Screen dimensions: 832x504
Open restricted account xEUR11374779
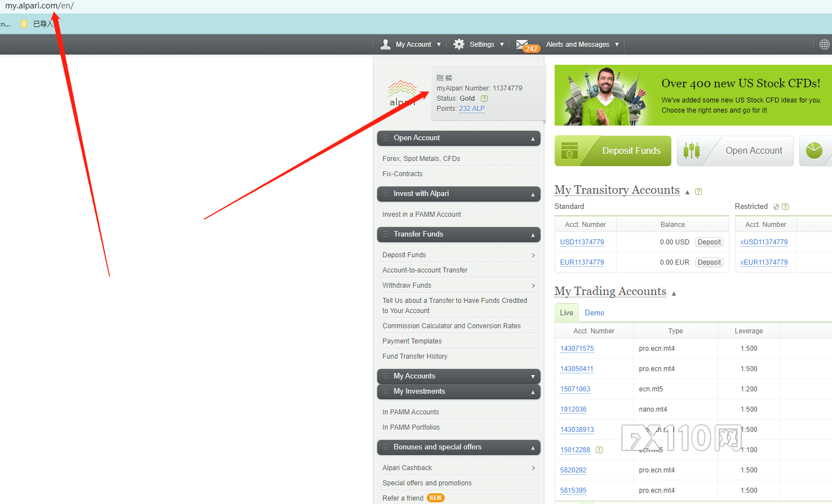coord(764,262)
